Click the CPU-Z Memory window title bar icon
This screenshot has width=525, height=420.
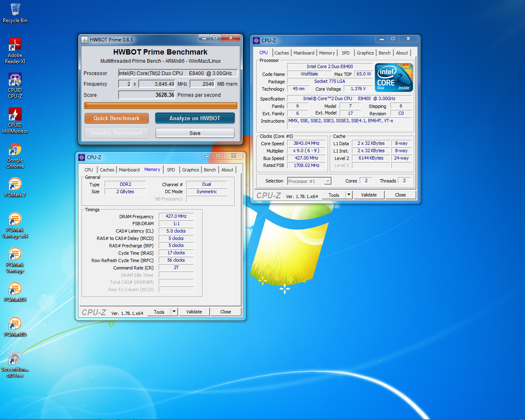[82, 157]
